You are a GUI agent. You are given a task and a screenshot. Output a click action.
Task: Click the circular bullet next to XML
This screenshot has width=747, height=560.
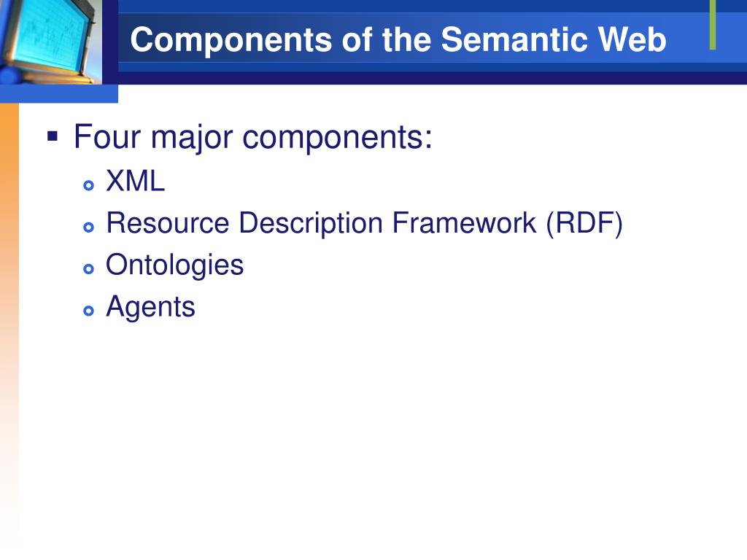[x=88, y=185]
